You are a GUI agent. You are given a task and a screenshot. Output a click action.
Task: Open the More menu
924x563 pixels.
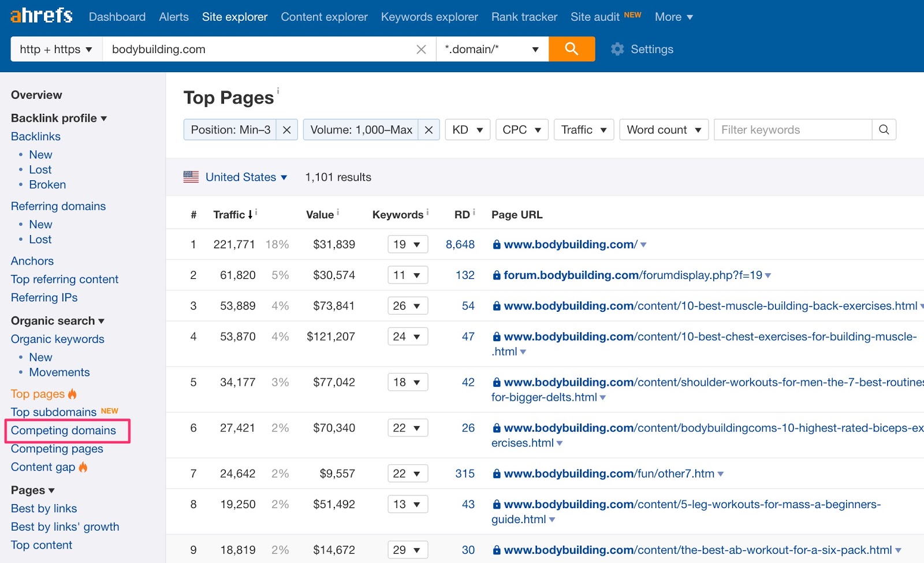point(673,17)
